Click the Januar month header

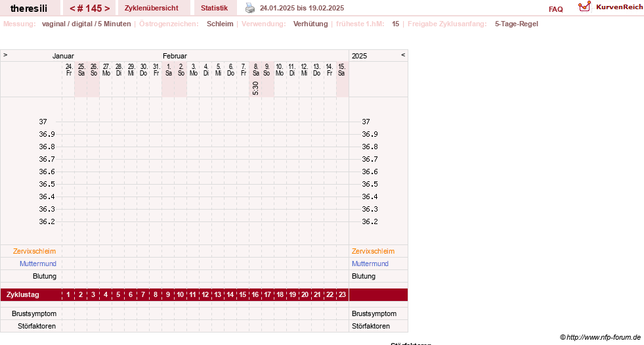[x=63, y=56]
